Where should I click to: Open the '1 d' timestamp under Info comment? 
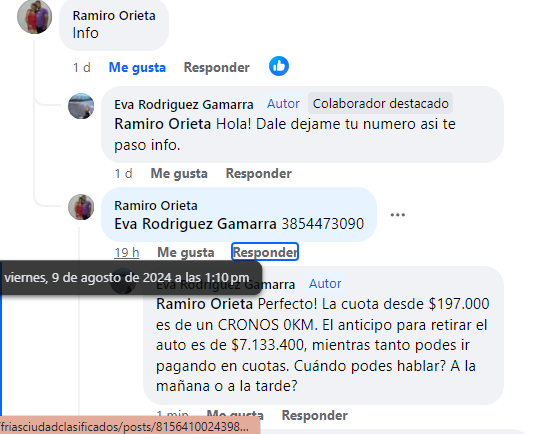82,67
